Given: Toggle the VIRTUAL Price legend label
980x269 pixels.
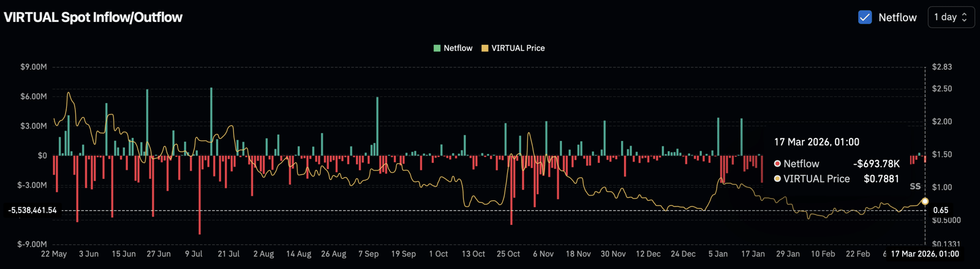Looking at the screenshot, I should pos(518,48).
